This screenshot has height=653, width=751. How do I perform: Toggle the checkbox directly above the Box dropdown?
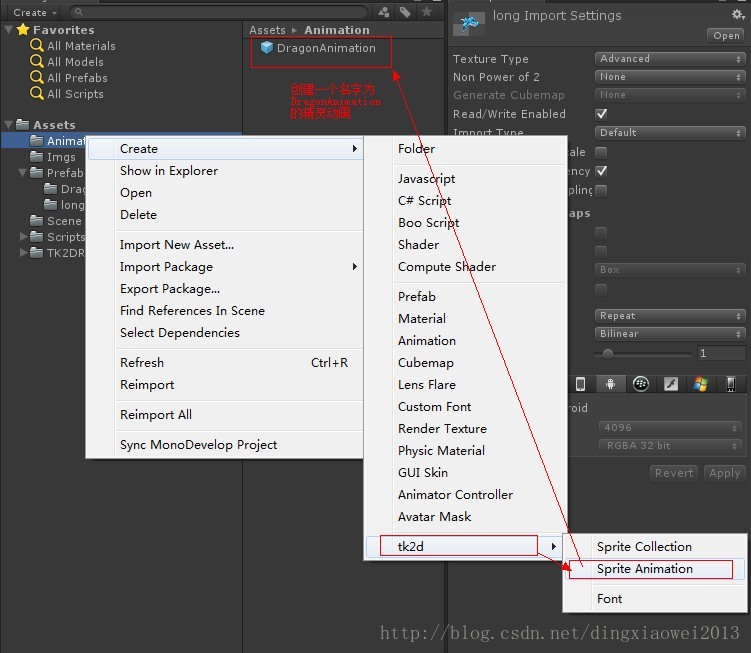click(x=601, y=252)
